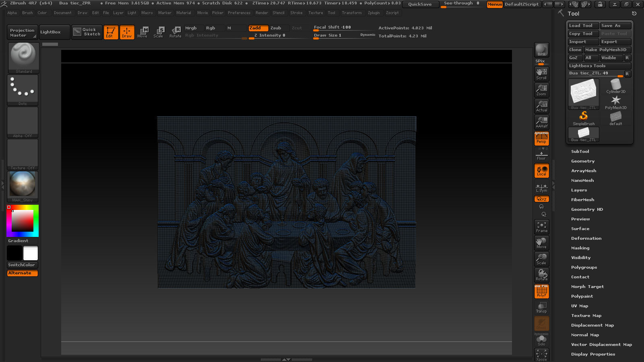Restore Tool palette defaults icon
The height and width of the screenshot is (362, 644).
634,13
